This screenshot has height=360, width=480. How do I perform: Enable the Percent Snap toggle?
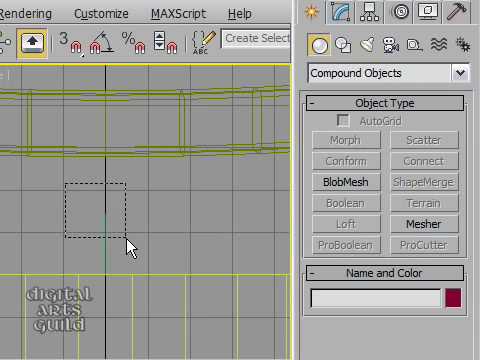[133, 43]
